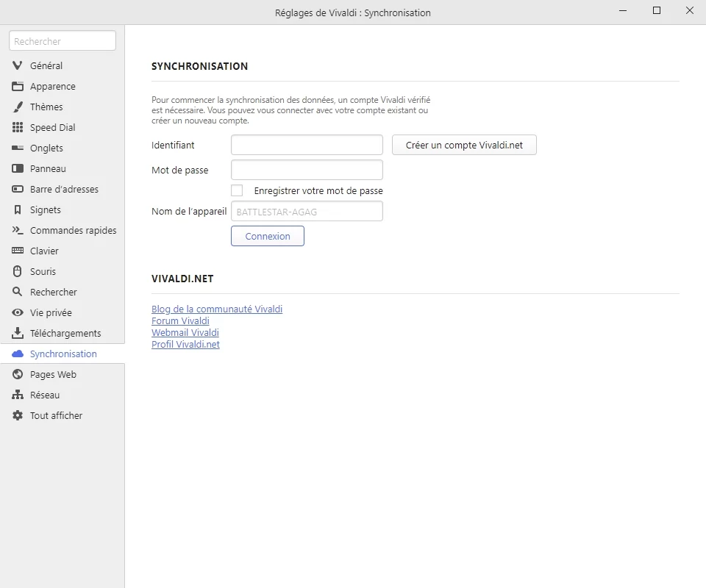
Task: Click the Barre d'adresses icon
Action: (17, 189)
